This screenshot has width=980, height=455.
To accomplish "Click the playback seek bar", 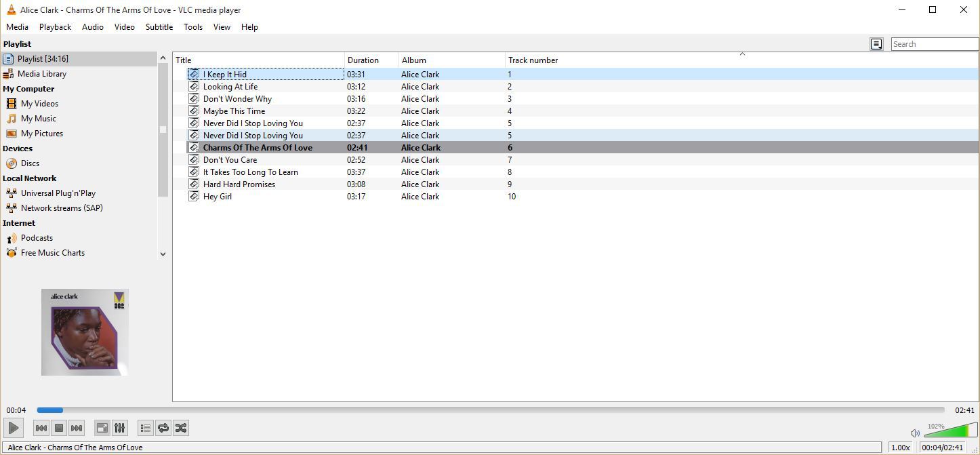I will (x=490, y=410).
